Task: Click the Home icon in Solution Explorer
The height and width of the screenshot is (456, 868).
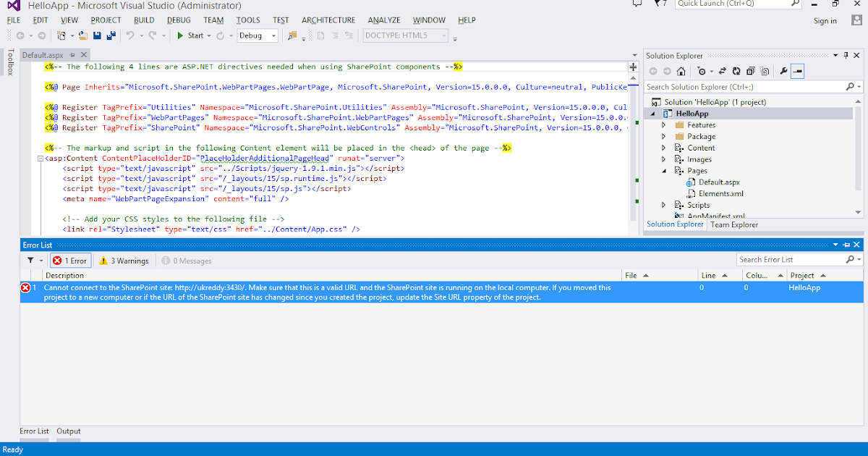Action: [681, 71]
